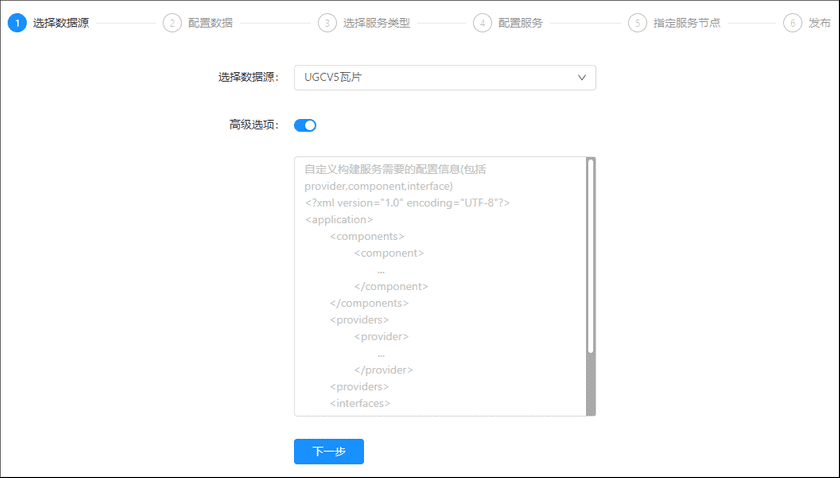The height and width of the screenshot is (478, 840).
Task: Toggle the 高级选项 switch off
Action: 305,125
